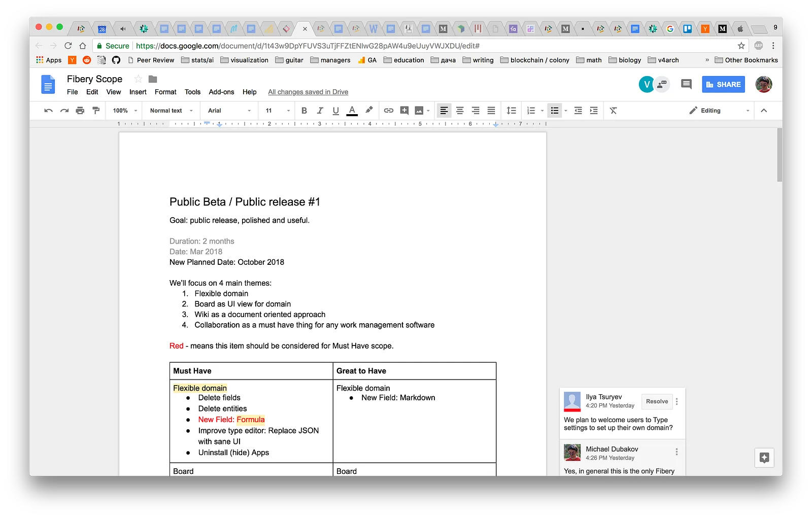The image size is (812, 518).
Task: Open the font size 11 dropdown
Action: point(278,111)
